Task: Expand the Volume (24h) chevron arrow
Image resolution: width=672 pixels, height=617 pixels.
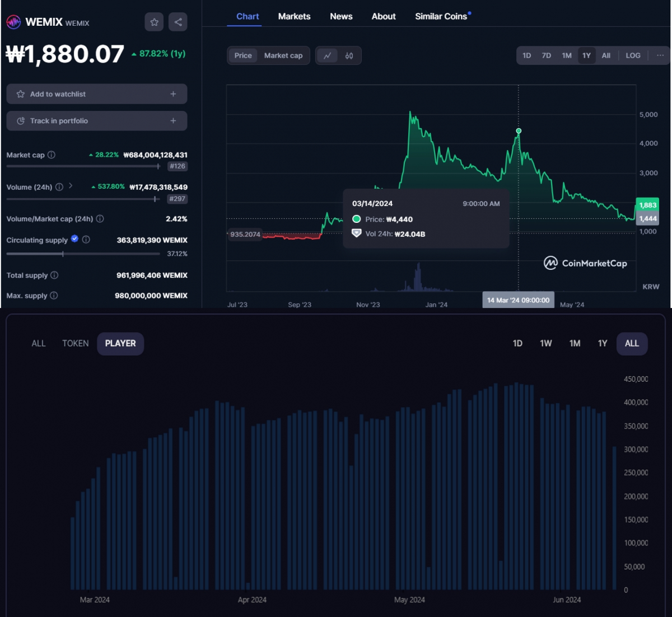Action: [71, 186]
